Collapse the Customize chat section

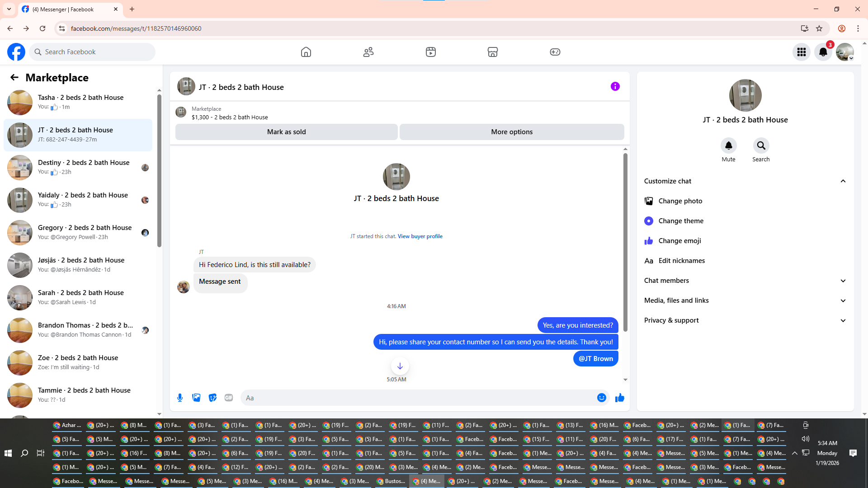pos(843,181)
